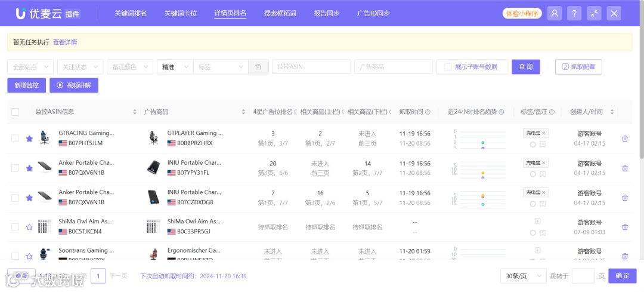Click trash icon for B07CZDXDG8 row
Viewport: 644px width, 292px height.
[x=625, y=198]
